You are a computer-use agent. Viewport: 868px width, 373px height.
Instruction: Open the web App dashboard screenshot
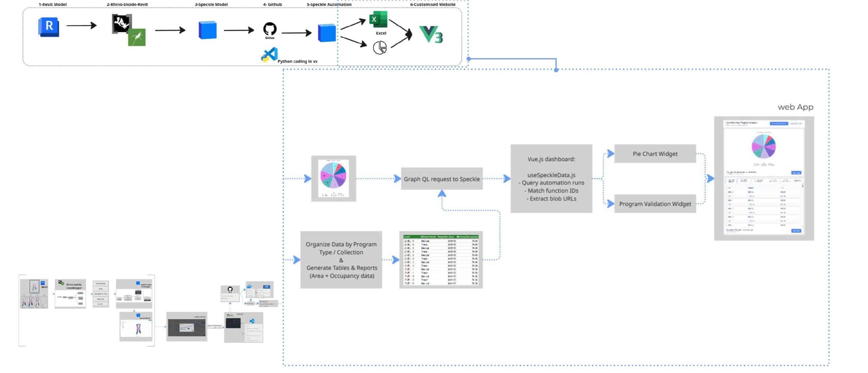[x=764, y=179]
